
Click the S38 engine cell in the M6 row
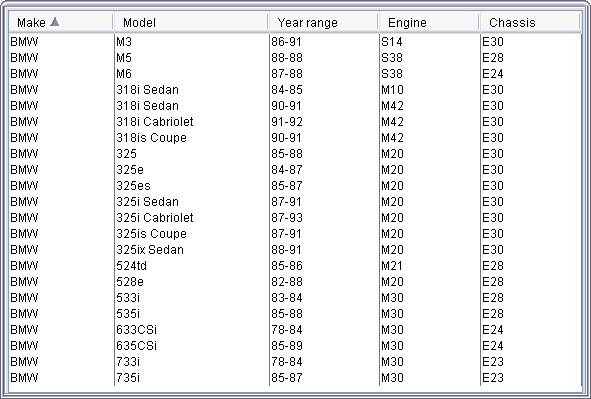click(430, 74)
